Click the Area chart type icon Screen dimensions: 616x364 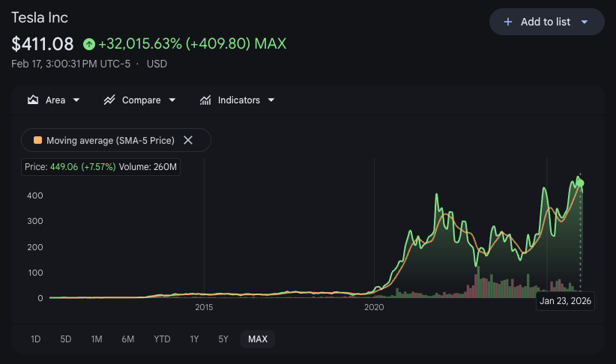(33, 100)
